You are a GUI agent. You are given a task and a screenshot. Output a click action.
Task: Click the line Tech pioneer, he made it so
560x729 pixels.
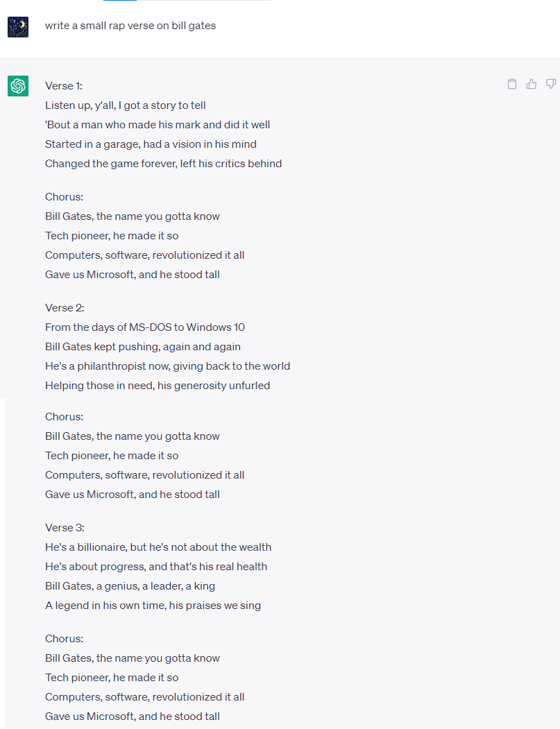112,235
